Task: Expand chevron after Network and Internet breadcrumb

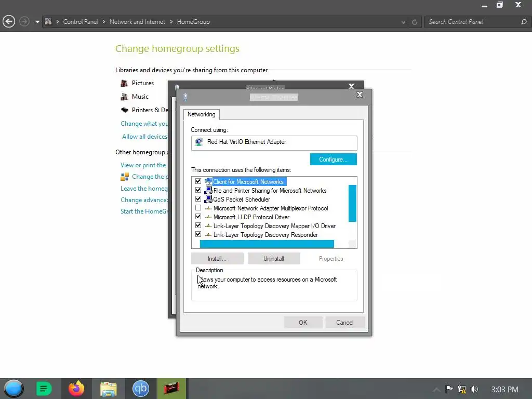Action: pyautogui.click(x=171, y=22)
